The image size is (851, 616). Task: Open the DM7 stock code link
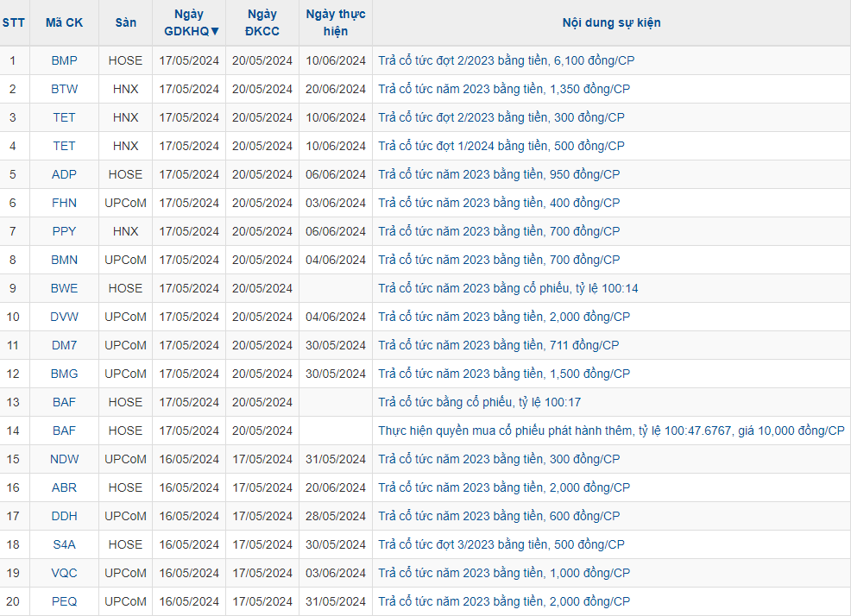click(64, 346)
